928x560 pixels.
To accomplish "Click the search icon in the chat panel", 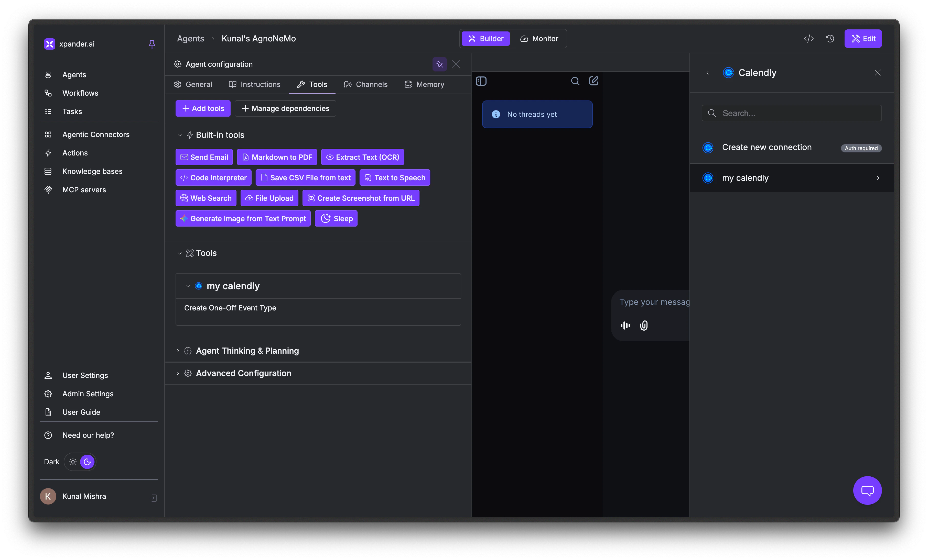I will pos(575,81).
